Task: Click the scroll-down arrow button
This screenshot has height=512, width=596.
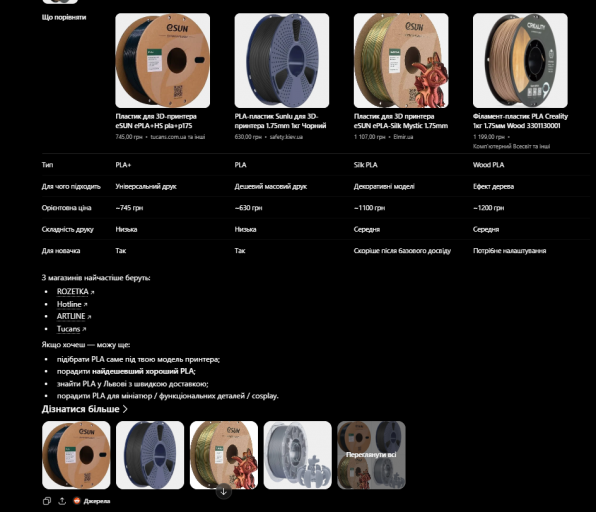Action: tap(224, 491)
